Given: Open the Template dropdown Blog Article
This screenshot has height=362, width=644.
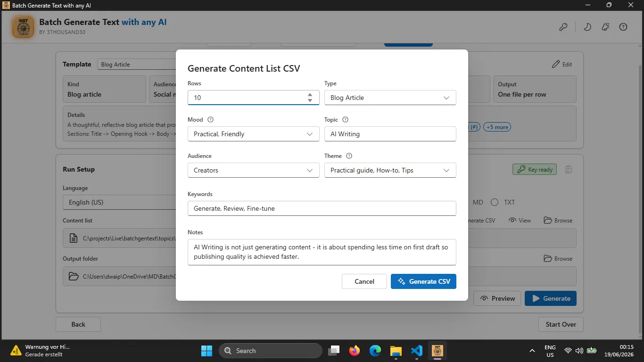Looking at the screenshot, I should (137, 64).
